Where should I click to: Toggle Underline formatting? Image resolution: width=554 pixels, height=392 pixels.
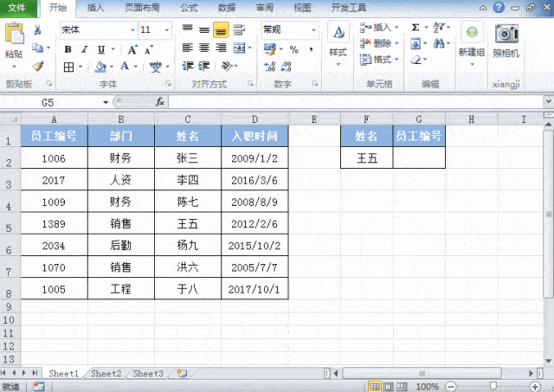[x=101, y=49]
